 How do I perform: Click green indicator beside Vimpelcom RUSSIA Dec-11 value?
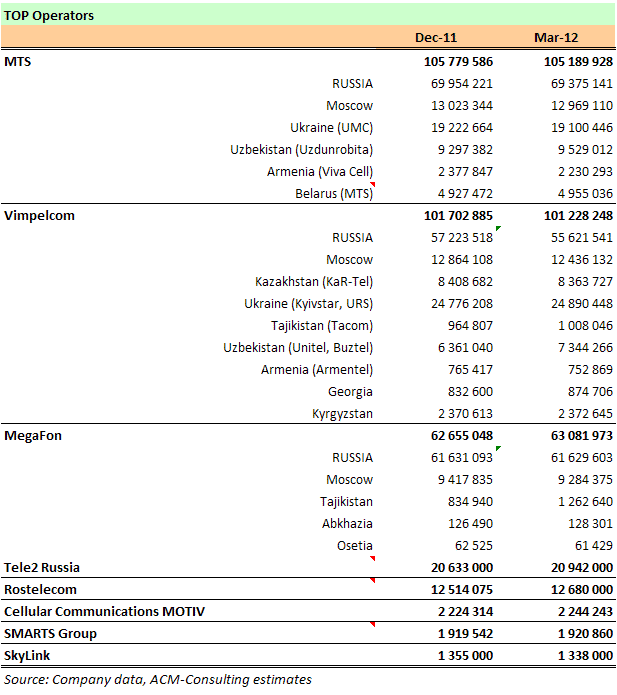[498, 228]
